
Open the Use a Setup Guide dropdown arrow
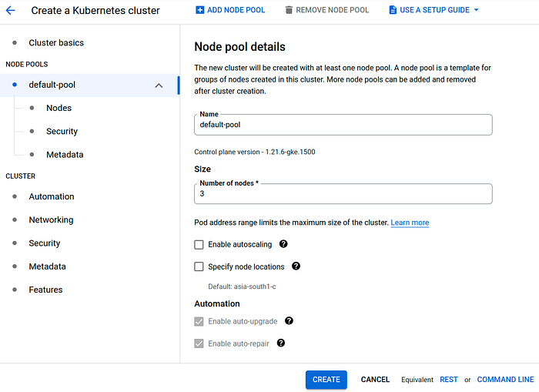point(477,10)
